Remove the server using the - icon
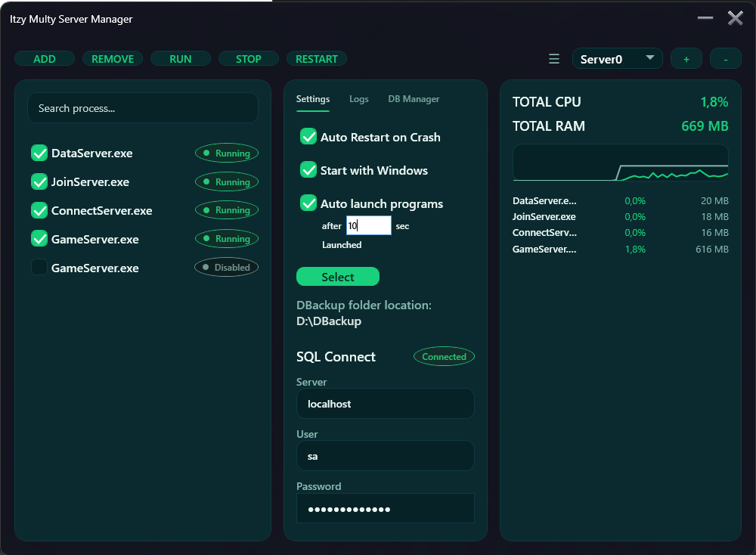 725,58
